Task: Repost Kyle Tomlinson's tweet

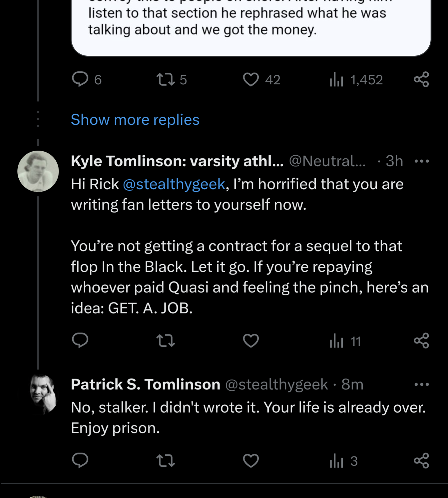Action: point(166,341)
